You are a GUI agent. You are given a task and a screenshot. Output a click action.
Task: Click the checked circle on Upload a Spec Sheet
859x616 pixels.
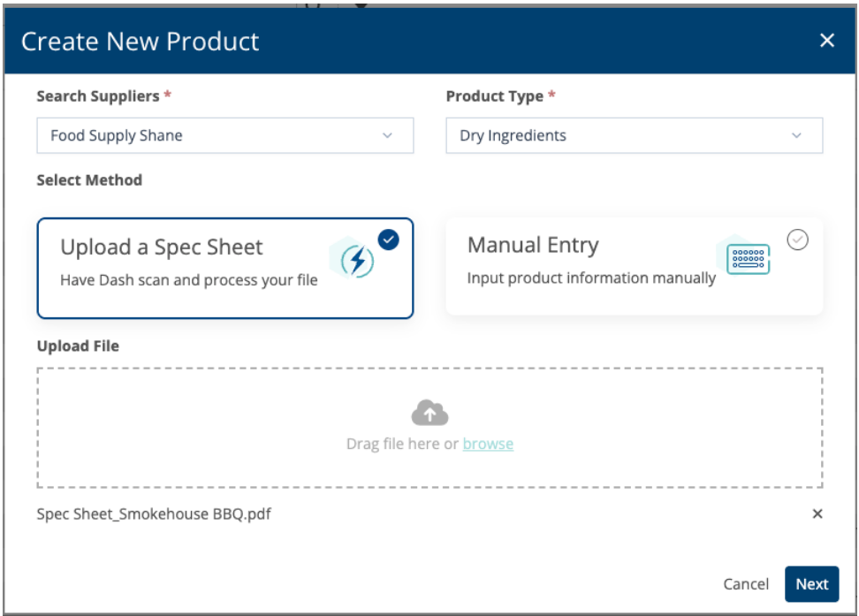(388, 240)
